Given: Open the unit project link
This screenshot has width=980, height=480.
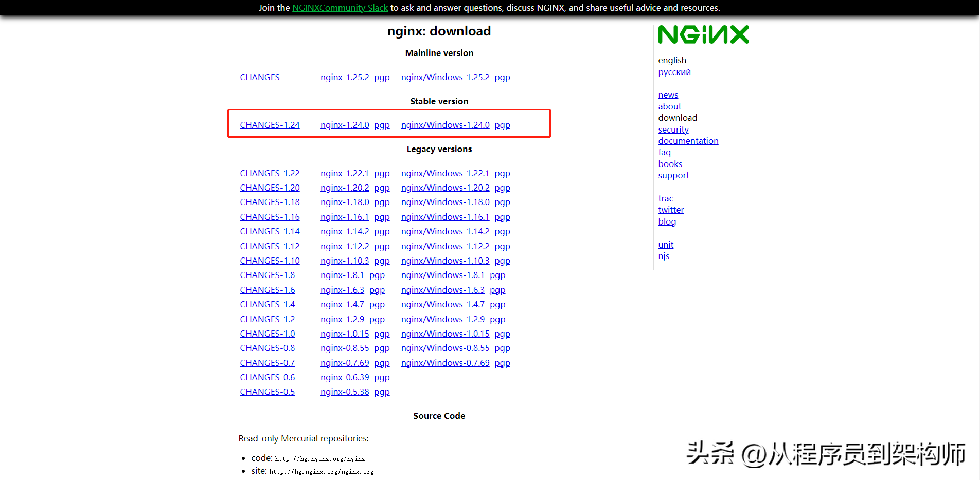Looking at the screenshot, I should (666, 245).
